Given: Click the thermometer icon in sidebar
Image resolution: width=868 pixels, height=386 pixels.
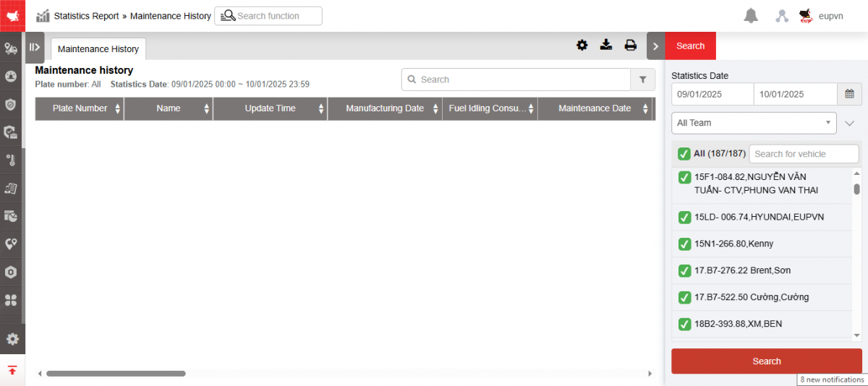Looking at the screenshot, I should (x=12, y=160).
